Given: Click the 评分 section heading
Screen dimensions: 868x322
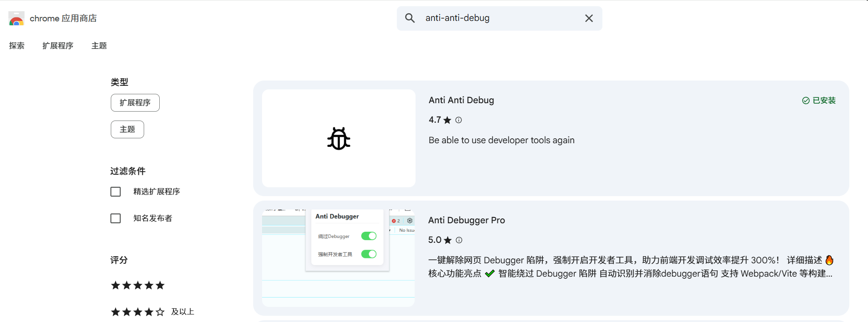Looking at the screenshot, I should click(x=119, y=260).
